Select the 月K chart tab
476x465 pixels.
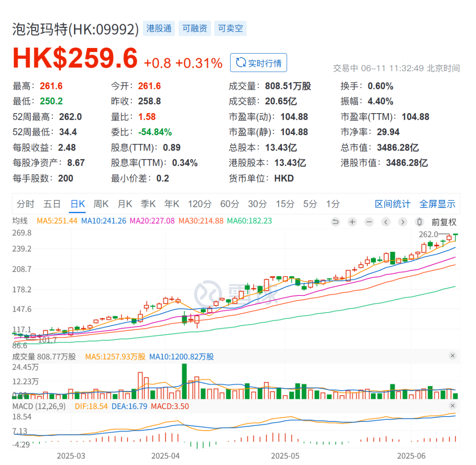click(125, 204)
